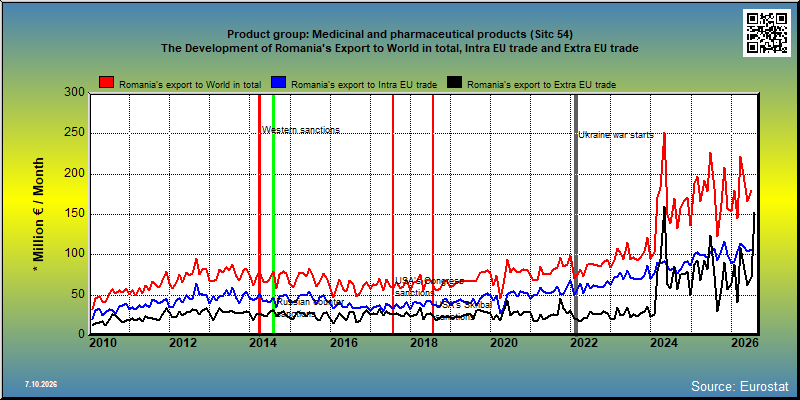Viewport: 800px width, 400px height.
Task: Click the title line "Product group: Medicinal and pharmaceutical products"
Action: (x=400, y=34)
